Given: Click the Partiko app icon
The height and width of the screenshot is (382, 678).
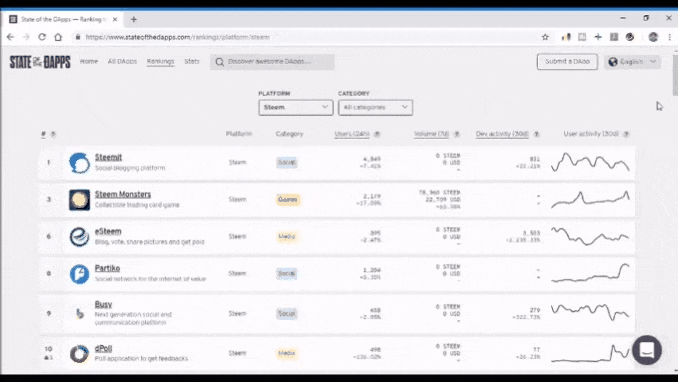Looking at the screenshot, I should click(x=79, y=274).
